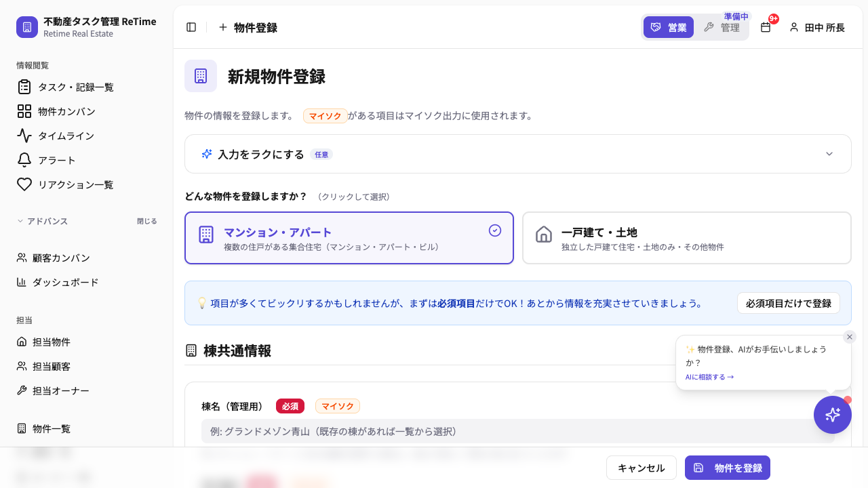
Task: Click the checkmark on マンション・アパート card
Action: point(495,230)
